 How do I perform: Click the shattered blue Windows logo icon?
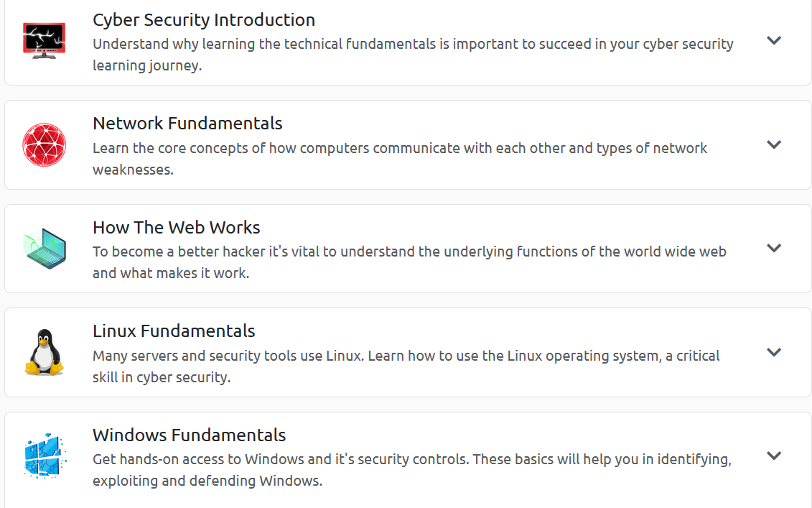[45, 456]
